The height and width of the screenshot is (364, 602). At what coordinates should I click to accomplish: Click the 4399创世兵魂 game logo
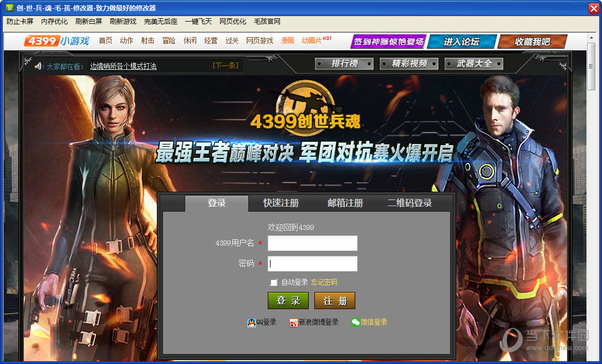(305, 109)
